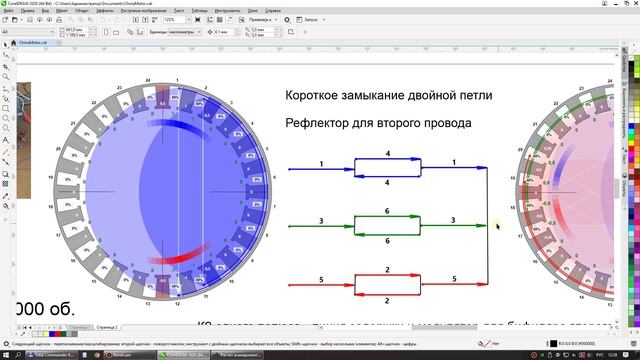Select the Crop tool
Viewport: 640px width, 360px height.
(x=6, y=67)
